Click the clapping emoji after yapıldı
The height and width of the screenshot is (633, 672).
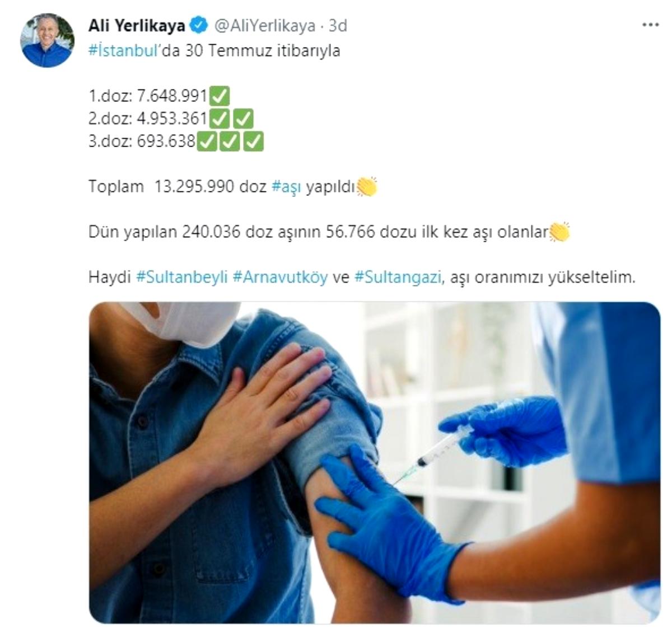point(367,186)
